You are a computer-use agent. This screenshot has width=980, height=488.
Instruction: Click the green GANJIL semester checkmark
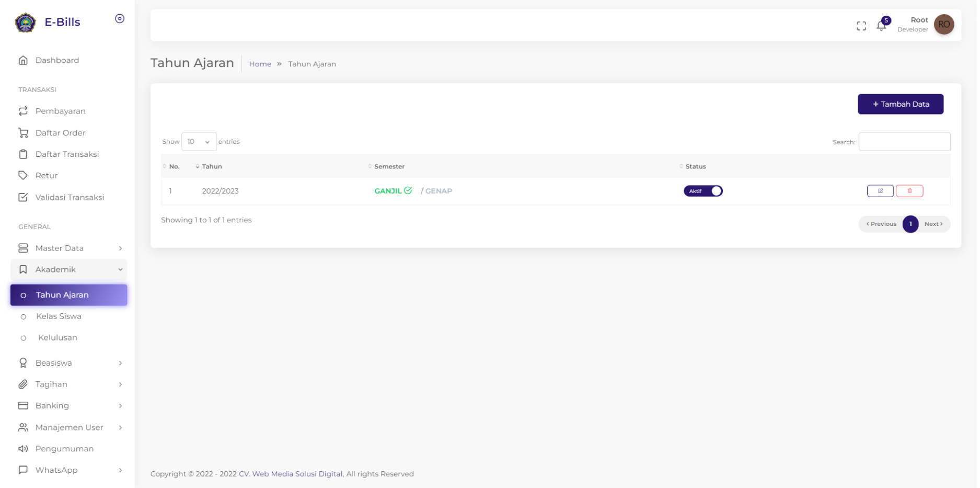pyautogui.click(x=408, y=190)
